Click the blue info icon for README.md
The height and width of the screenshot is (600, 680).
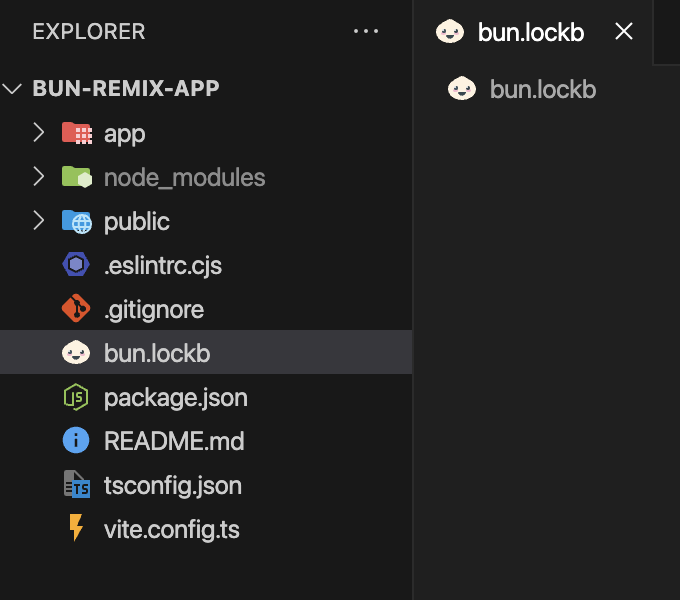76,440
